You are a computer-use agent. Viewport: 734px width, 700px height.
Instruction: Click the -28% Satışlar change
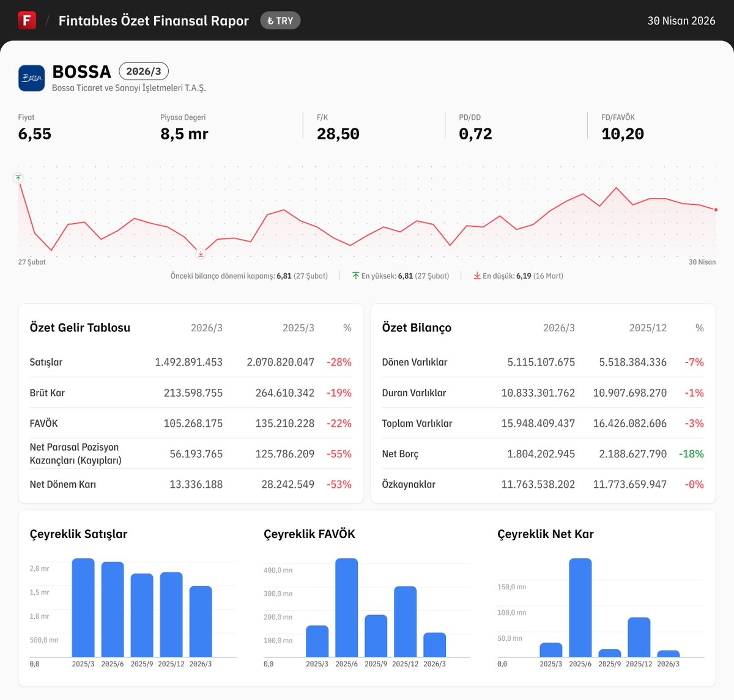click(x=339, y=362)
